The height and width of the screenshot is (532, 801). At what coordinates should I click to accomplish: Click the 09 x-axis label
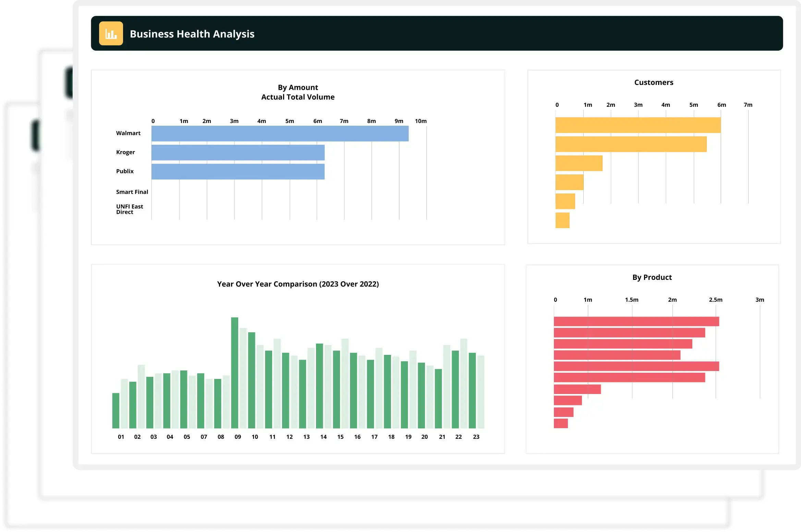pyautogui.click(x=238, y=437)
